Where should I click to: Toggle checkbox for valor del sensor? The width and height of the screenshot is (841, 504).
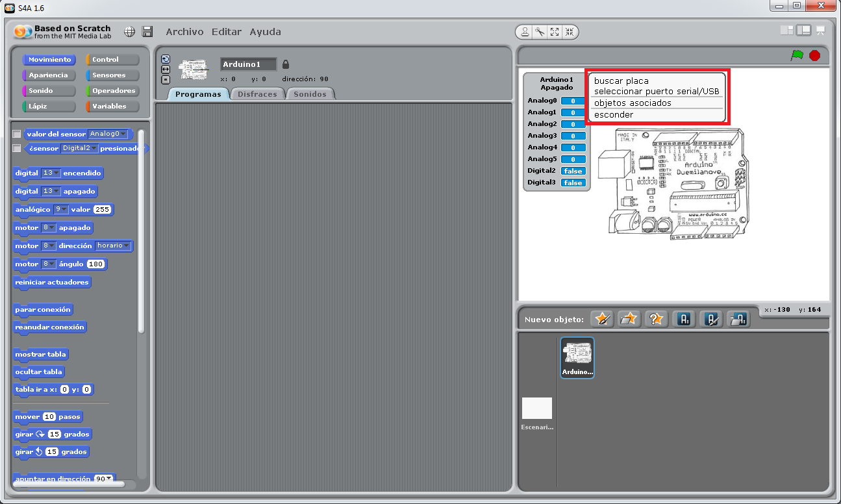click(17, 134)
